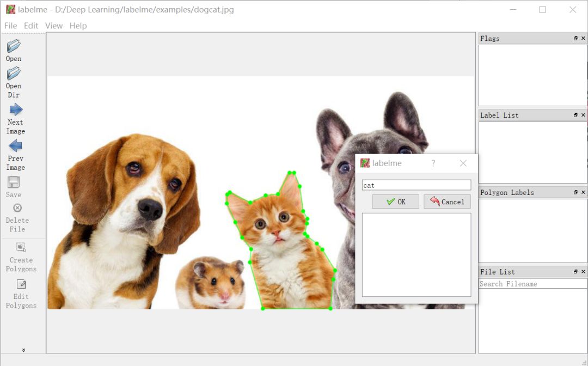Select the Create Polygons tool
The width and height of the screenshot is (588, 366).
[21, 247]
